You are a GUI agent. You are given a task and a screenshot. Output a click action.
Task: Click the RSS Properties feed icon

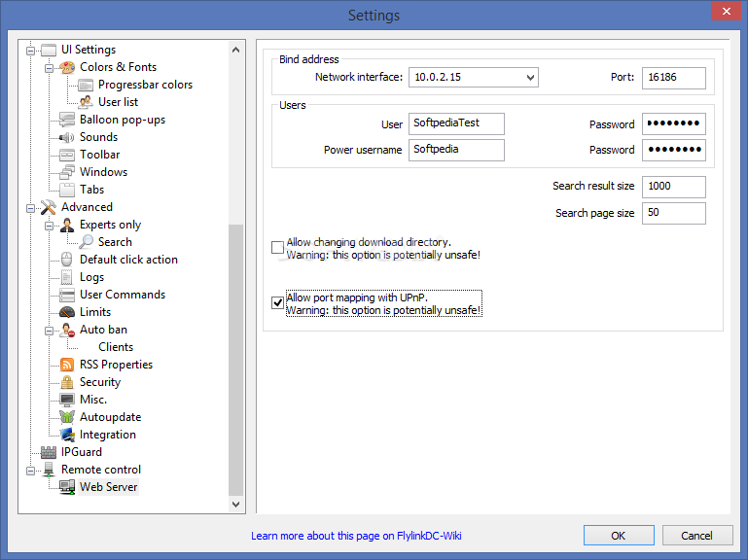pyautogui.click(x=67, y=365)
